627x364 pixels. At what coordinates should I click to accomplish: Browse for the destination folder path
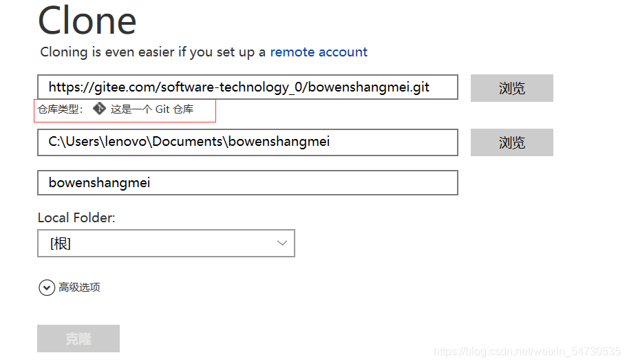[512, 142]
